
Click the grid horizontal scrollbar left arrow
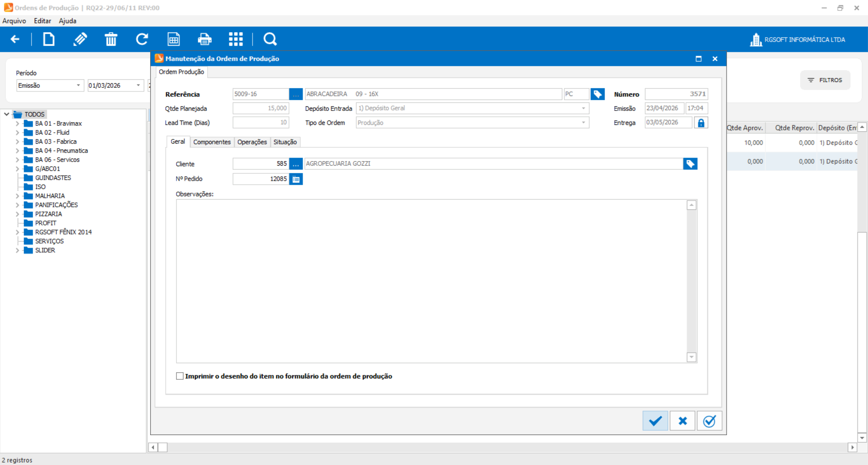coord(153,447)
